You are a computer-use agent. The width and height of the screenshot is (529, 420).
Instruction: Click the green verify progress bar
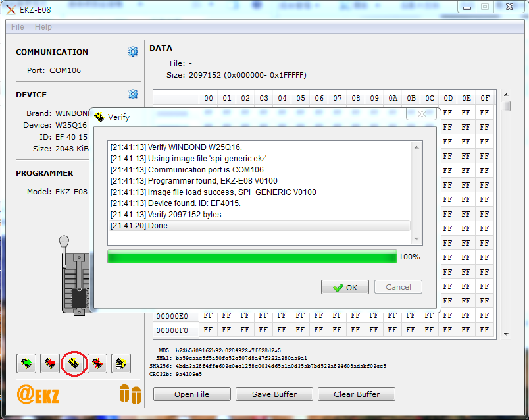[252, 257]
